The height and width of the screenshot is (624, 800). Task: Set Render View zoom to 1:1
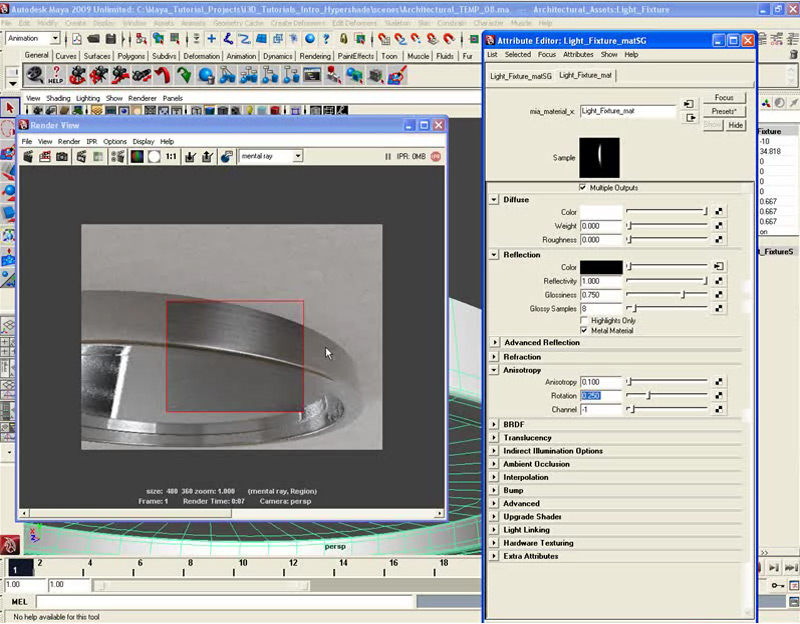pos(170,157)
